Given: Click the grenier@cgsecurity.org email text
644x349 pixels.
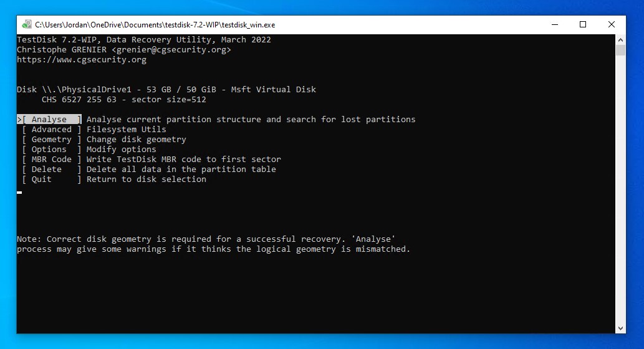Looking at the screenshot, I should (171, 50).
